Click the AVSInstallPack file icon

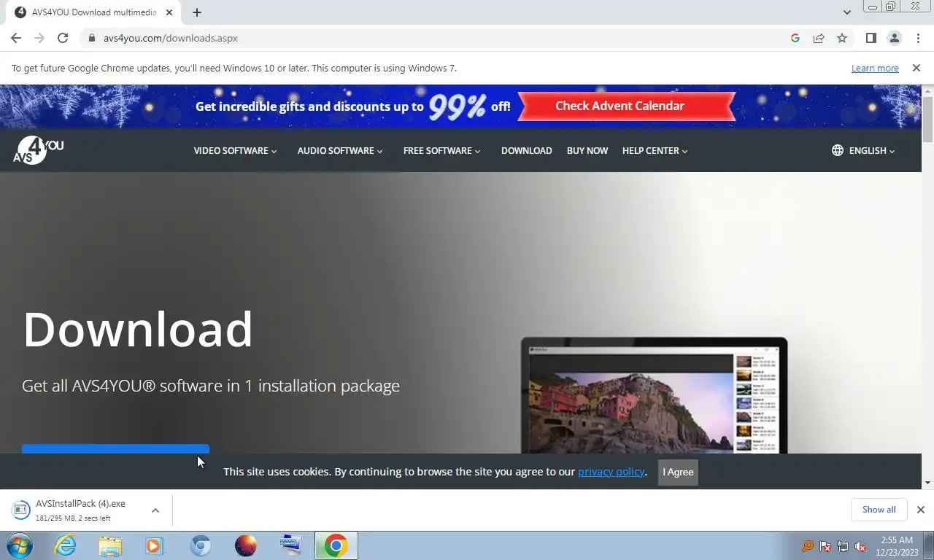(20, 510)
